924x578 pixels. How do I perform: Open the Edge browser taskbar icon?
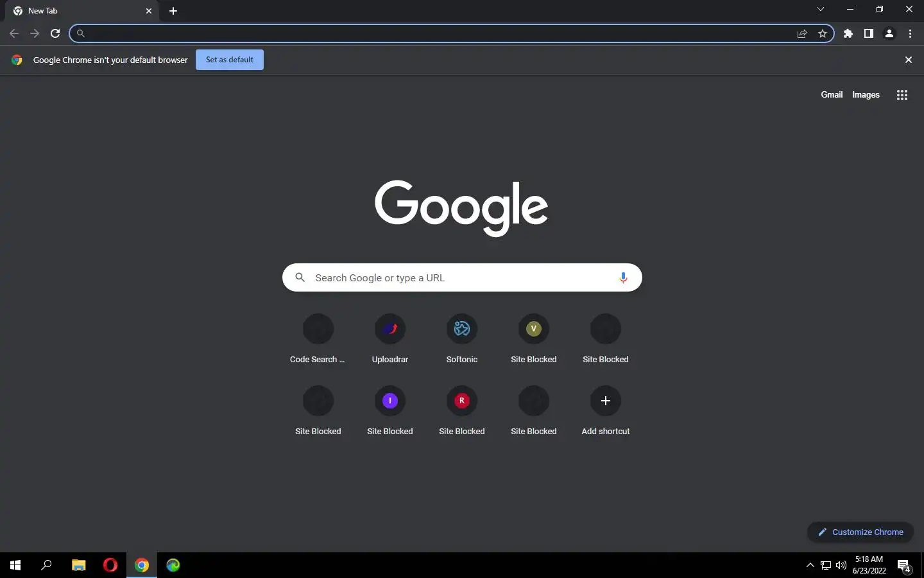point(173,565)
